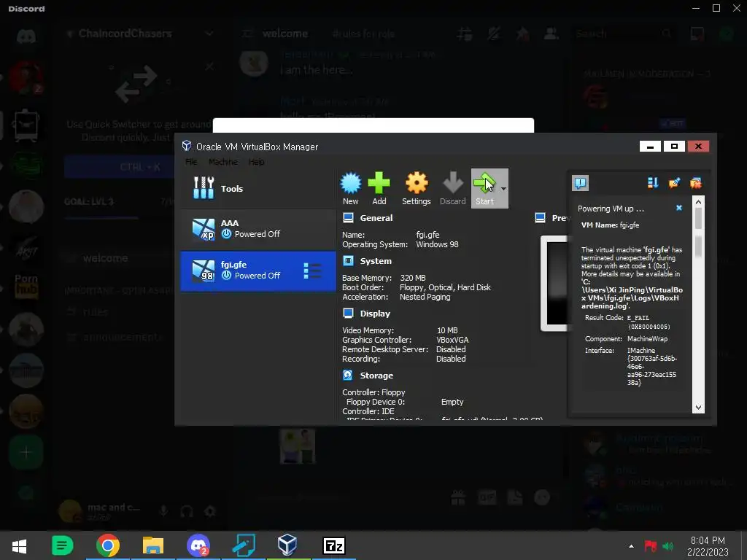
Task: Start the selected VM with green arrow
Action: 484,189
